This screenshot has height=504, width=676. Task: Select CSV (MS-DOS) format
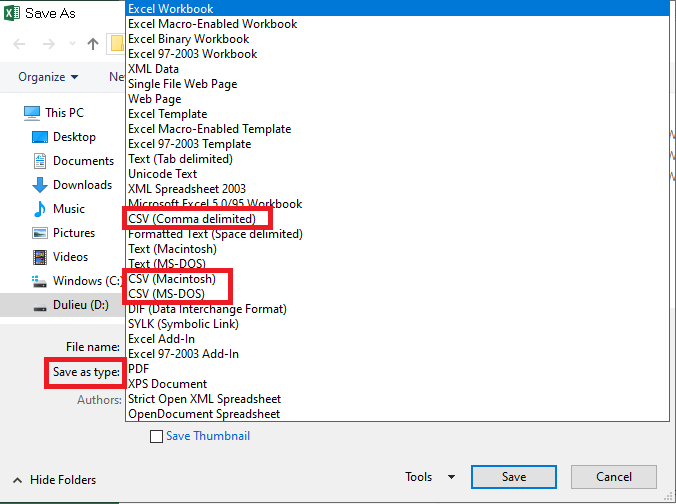pos(397,294)
